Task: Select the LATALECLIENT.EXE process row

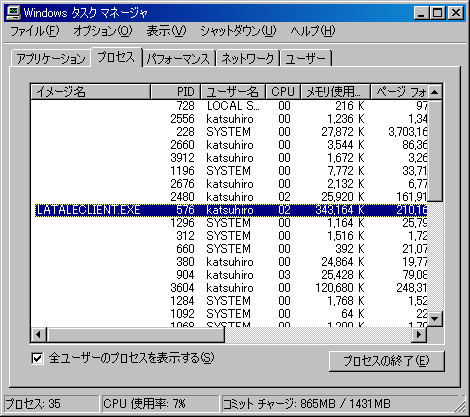Action: point(231,210)
